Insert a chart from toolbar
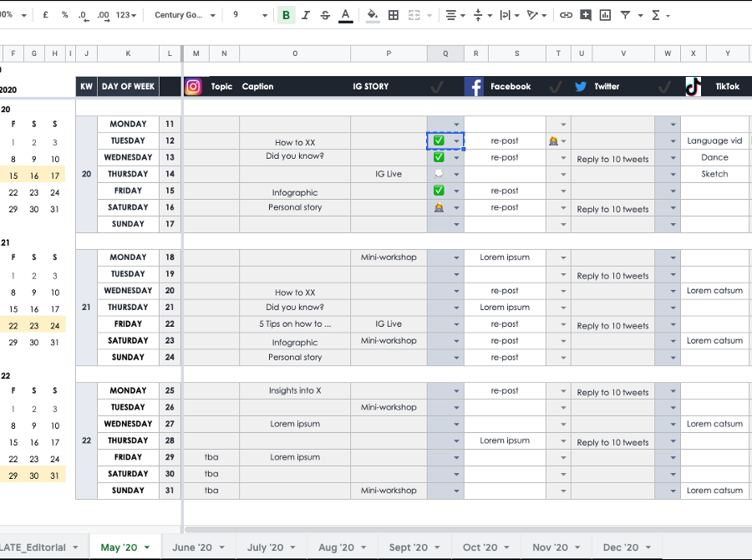Image resolution: width=752 pixels, height=560 pixels. [x=605, y=15]
